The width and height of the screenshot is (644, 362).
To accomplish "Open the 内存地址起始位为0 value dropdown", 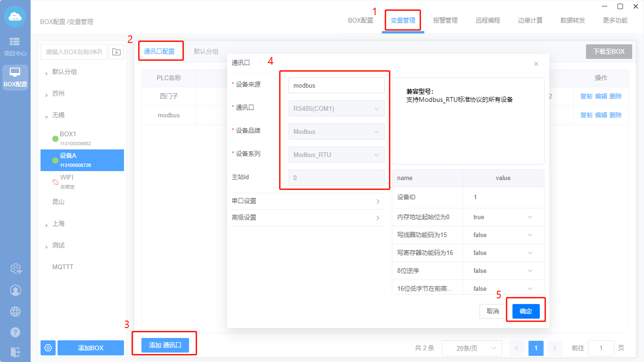I will tap(503, 217).
